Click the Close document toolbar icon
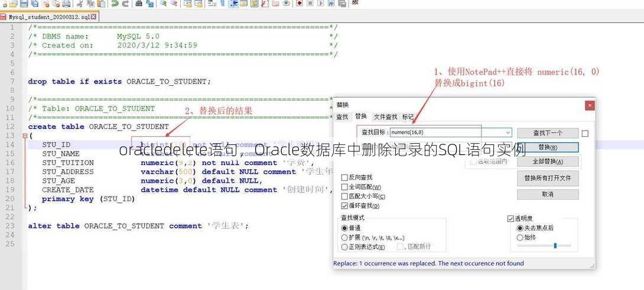This screenshot has height=290, width=644. point(46,4)
